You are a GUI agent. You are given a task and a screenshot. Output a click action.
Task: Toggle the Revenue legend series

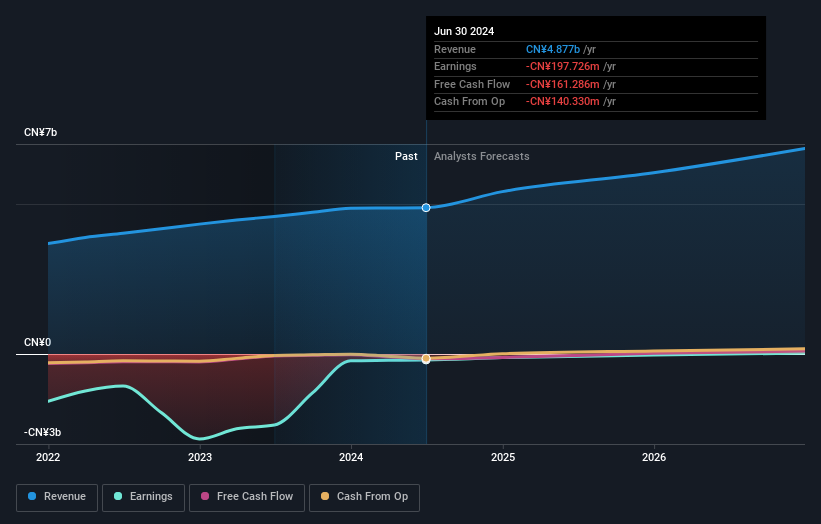57,497
